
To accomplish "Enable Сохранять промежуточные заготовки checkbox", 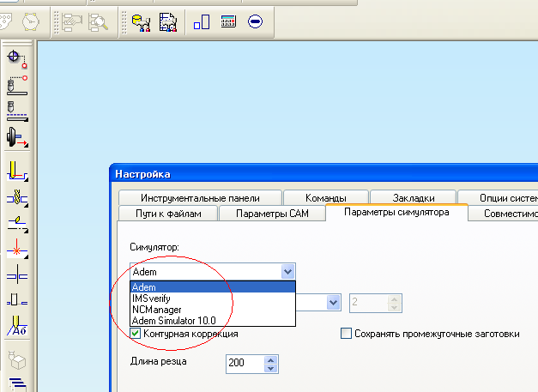I will pyautogui.click(x=347, y=334).
